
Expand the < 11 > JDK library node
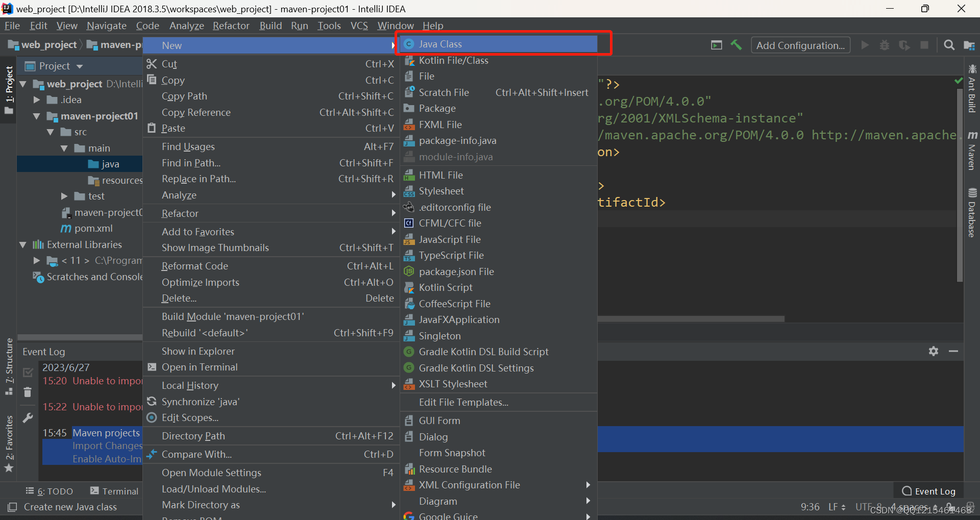(37, 261)
